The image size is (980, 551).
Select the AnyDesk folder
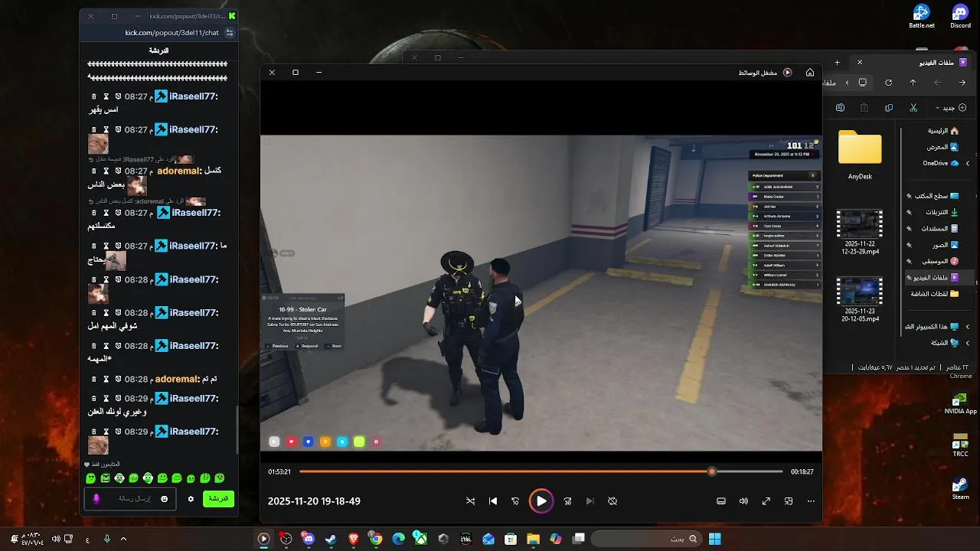(860, 155)
